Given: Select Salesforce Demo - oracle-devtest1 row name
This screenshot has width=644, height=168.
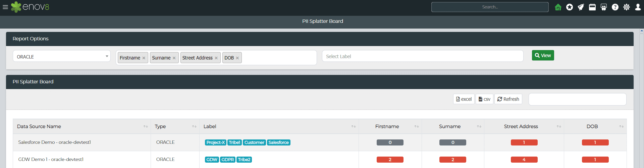Looking at the screenshot, I should coord(55,142).
